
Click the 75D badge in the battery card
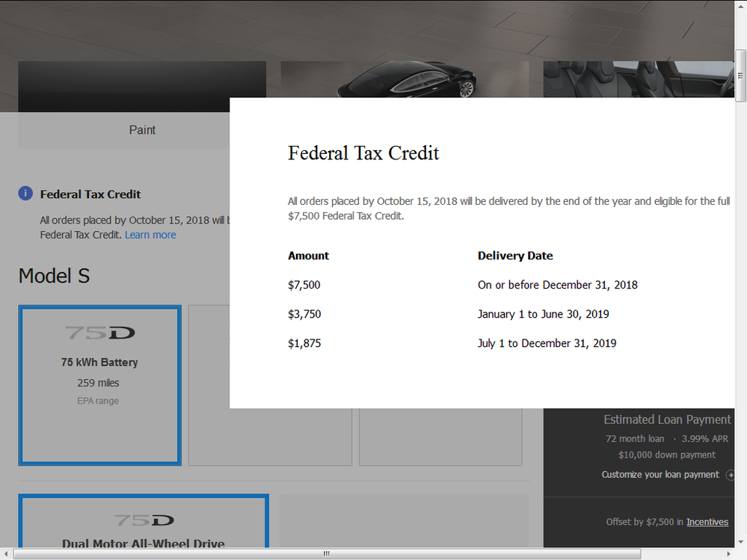coord(99,333)
